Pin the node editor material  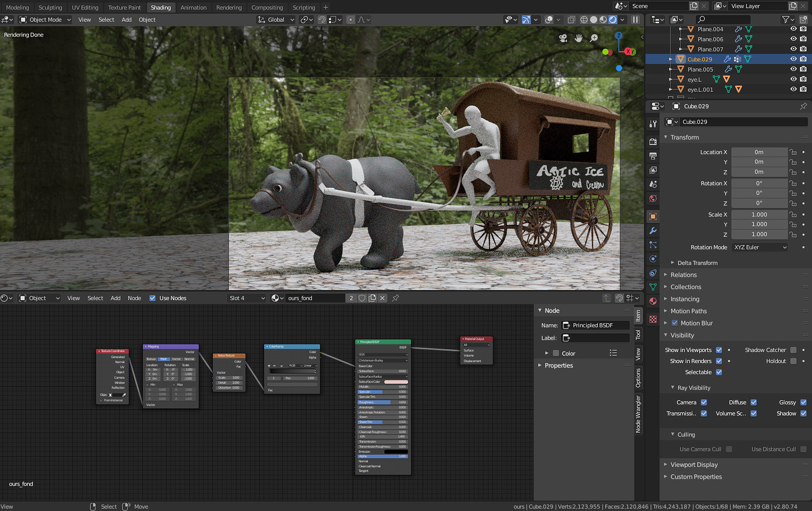395,298
